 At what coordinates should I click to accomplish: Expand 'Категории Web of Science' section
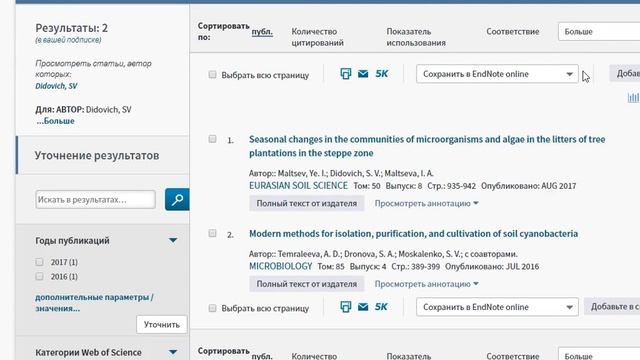tap(173, 352)
